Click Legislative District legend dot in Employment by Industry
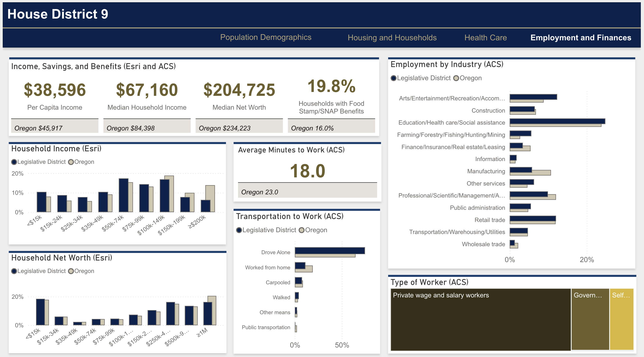 point(394,78)
